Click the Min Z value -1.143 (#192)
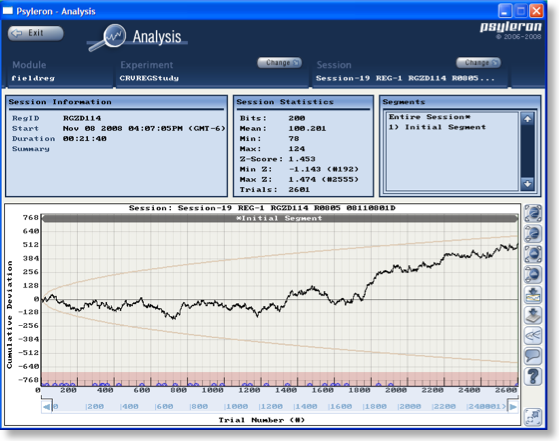This screenshot has height=441, width=559. [323, 169]
